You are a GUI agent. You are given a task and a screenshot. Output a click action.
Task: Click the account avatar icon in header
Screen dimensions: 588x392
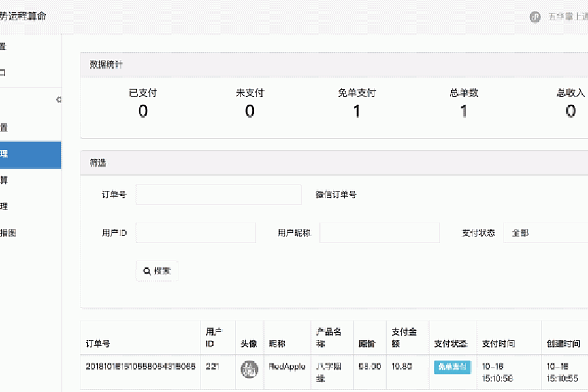tap(535, 17)
